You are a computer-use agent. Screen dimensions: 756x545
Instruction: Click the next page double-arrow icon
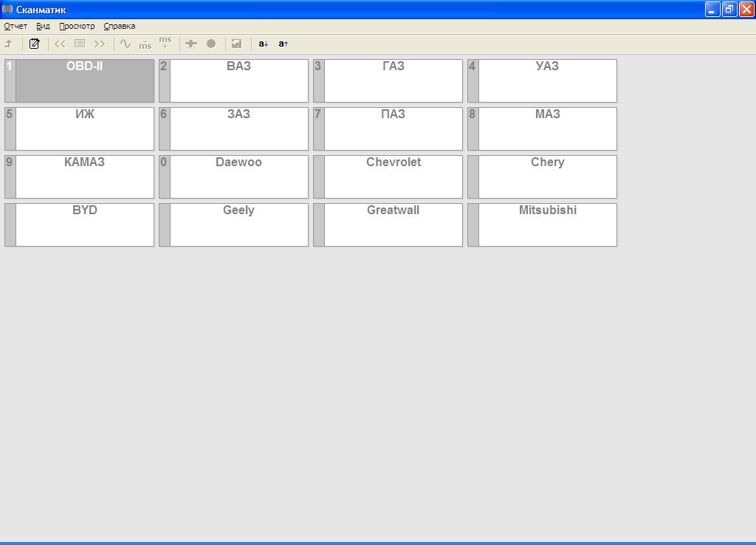pos(100,44)
